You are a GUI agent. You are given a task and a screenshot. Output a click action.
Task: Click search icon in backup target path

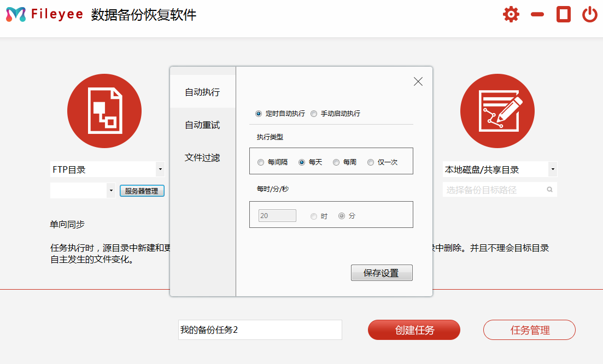549,190
